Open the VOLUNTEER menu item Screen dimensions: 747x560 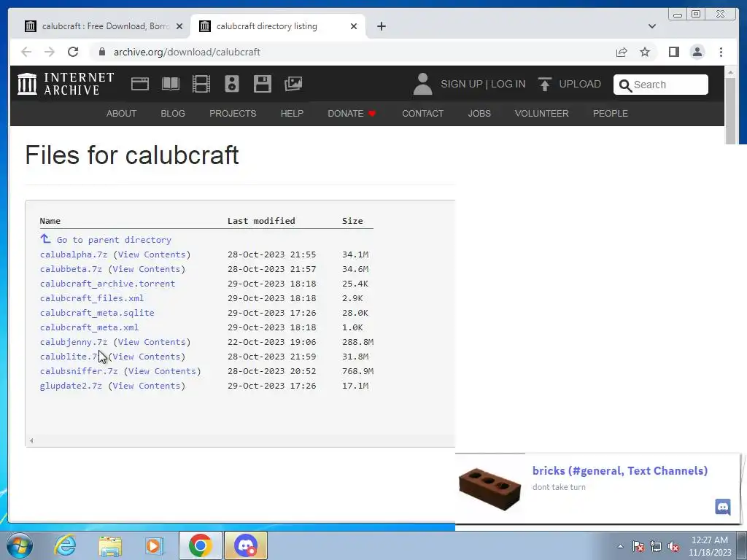click(x=542, y=113)
